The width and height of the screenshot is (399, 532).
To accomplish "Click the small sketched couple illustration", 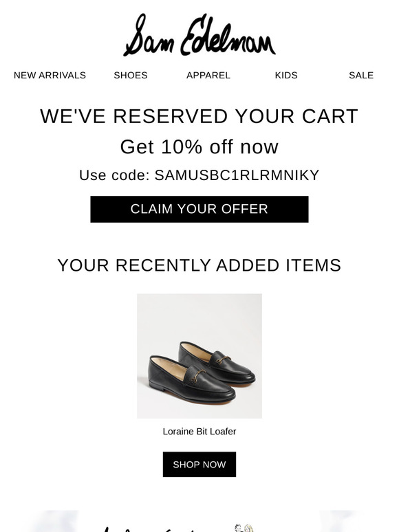I will (x=244, y=528).
